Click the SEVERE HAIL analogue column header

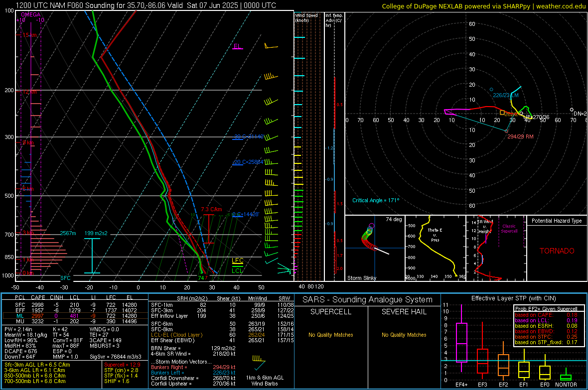coord(404,312)
